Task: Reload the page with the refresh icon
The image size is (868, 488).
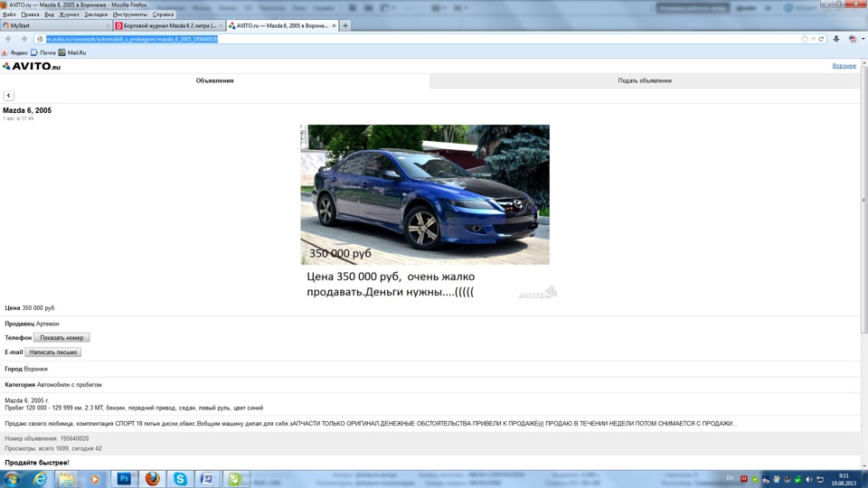Action: 822,39
